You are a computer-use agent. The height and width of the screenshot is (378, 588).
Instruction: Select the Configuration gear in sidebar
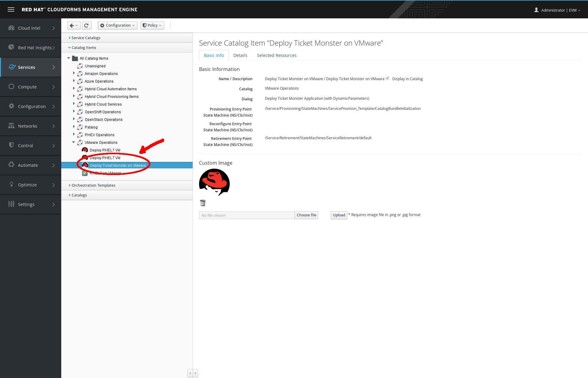coord(11,106)
